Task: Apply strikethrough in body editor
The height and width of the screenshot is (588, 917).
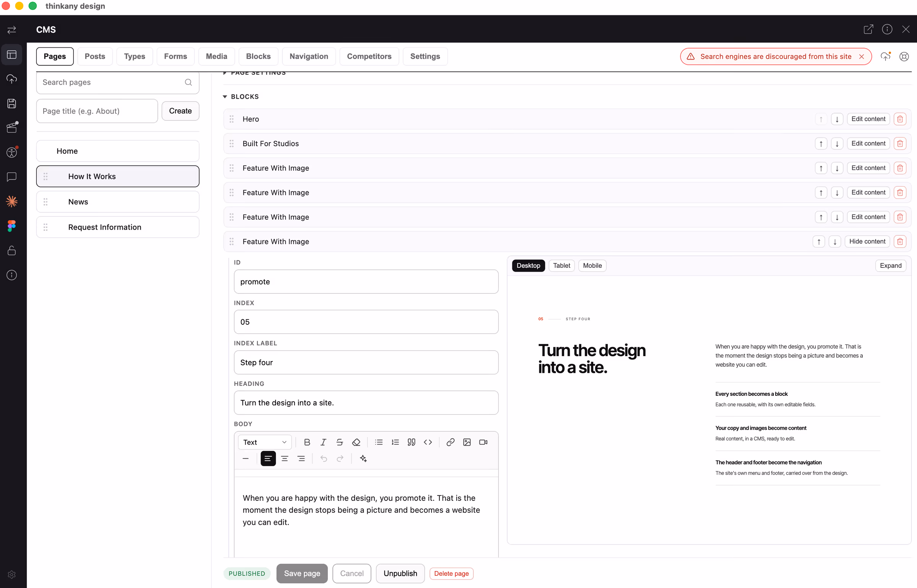Action: coord(340,442)
